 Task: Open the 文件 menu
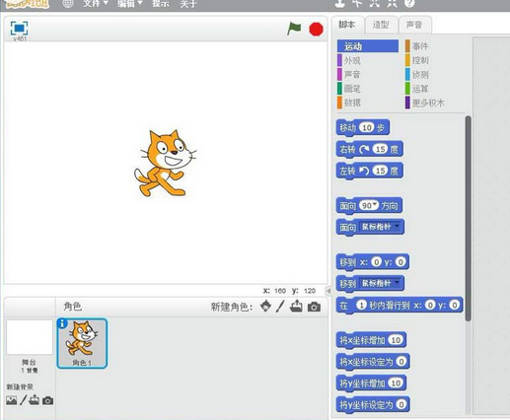95,4
